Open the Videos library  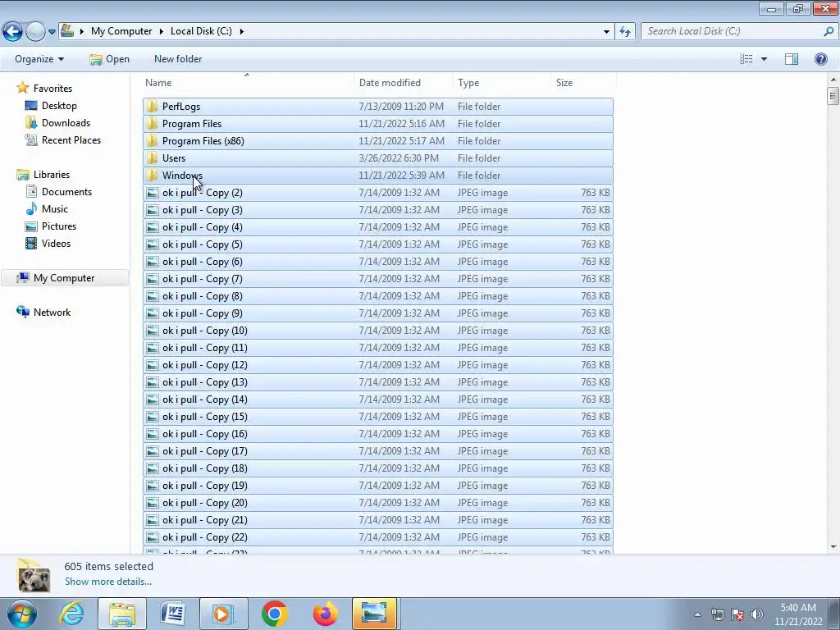click(56, 243)
